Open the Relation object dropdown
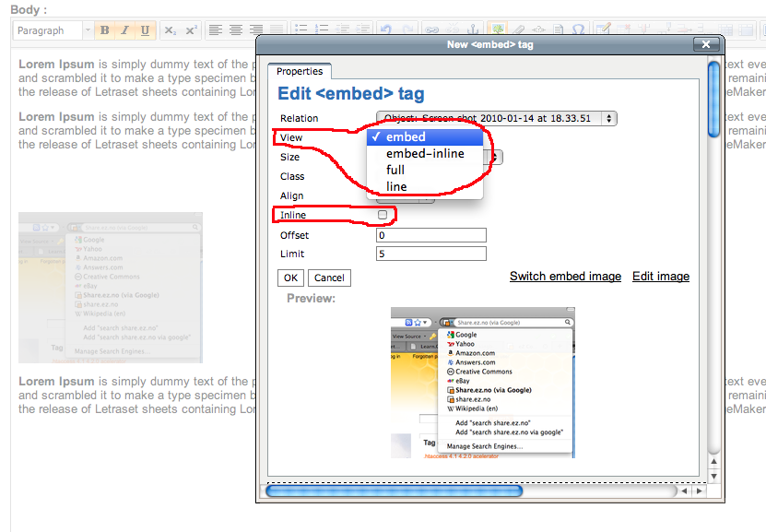Image resolution: width=766 pixels, height=532 pixels. (496, 118)
